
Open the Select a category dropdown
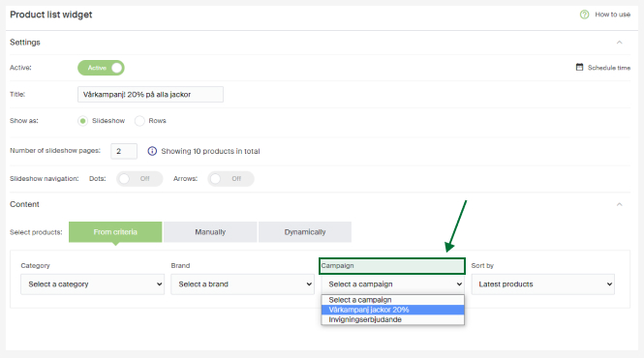93,284
